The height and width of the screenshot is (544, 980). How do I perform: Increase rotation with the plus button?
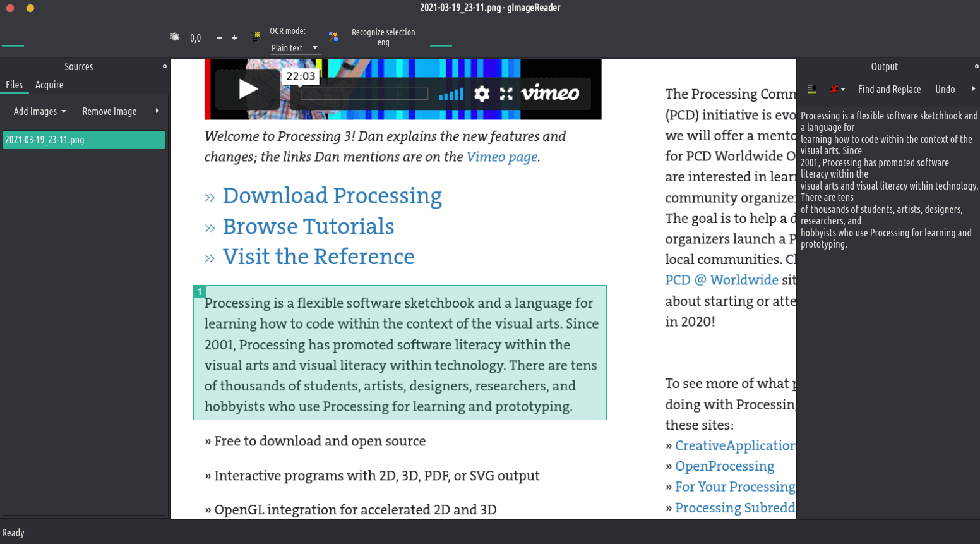pos(234,38)
